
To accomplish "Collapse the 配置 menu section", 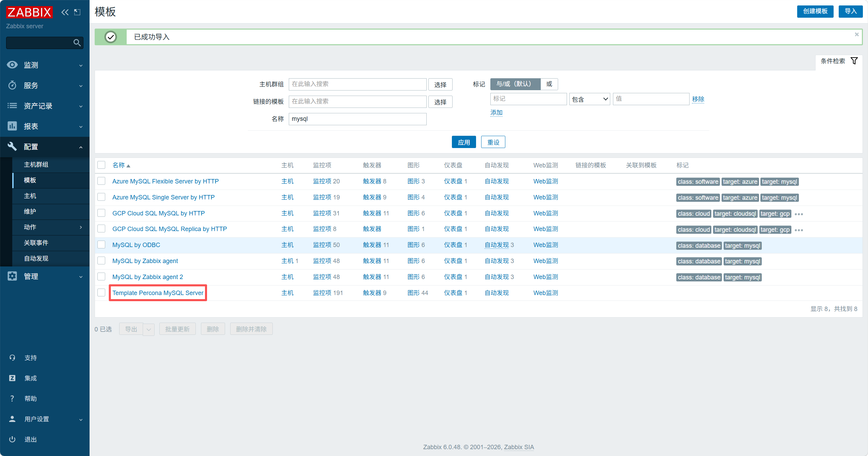I will click(81, 147).
